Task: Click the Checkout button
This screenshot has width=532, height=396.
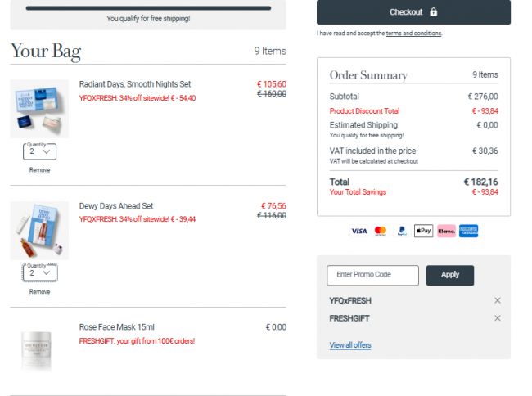Action: point(413,12)
